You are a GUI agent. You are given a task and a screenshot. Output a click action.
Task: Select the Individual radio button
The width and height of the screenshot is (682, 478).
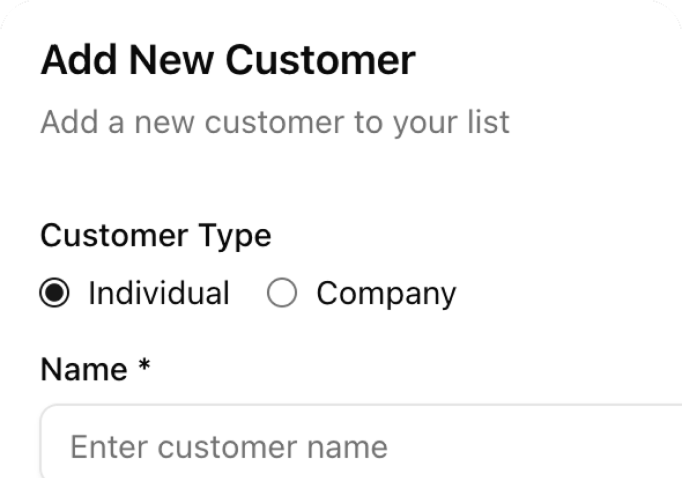pos(57,294)
